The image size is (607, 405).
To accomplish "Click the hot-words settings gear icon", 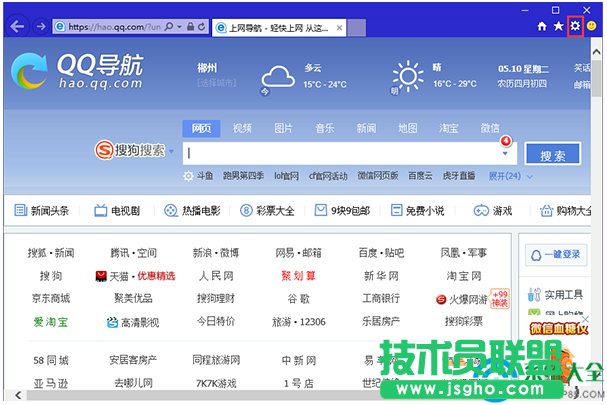I will pos(188,176).
